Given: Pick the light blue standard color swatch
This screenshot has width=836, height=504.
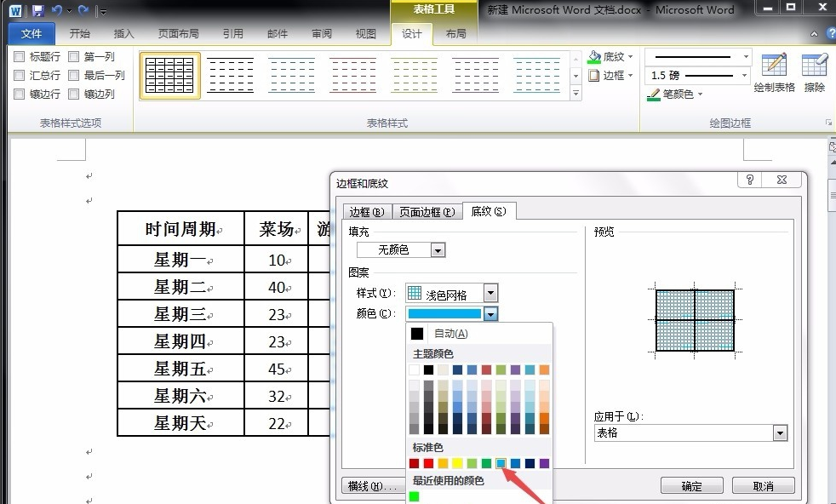Looking at the screenshot, I should [x=501, y=463].
